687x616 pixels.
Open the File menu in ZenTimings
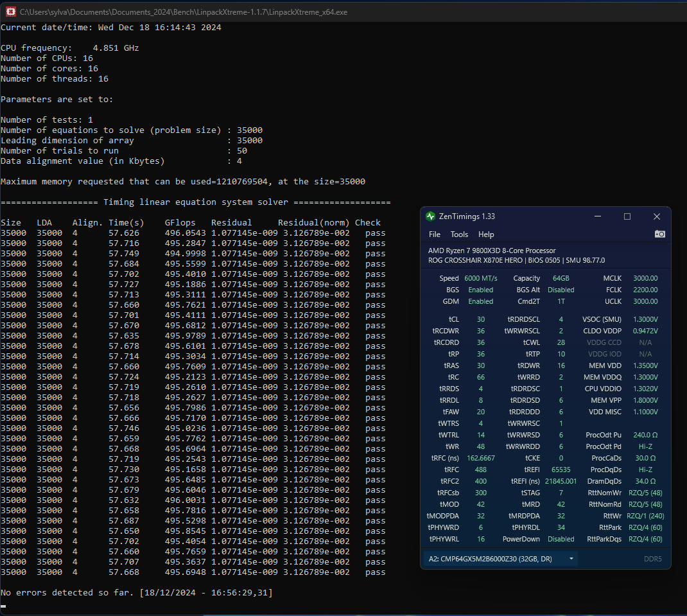click(435, 234)
